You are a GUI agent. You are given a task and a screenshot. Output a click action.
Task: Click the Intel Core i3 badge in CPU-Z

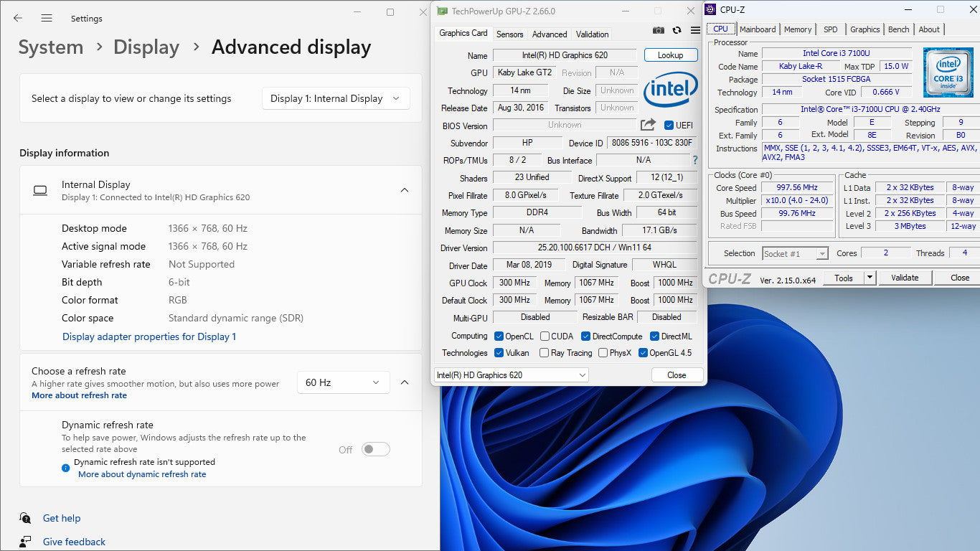(x=948, y=72)
